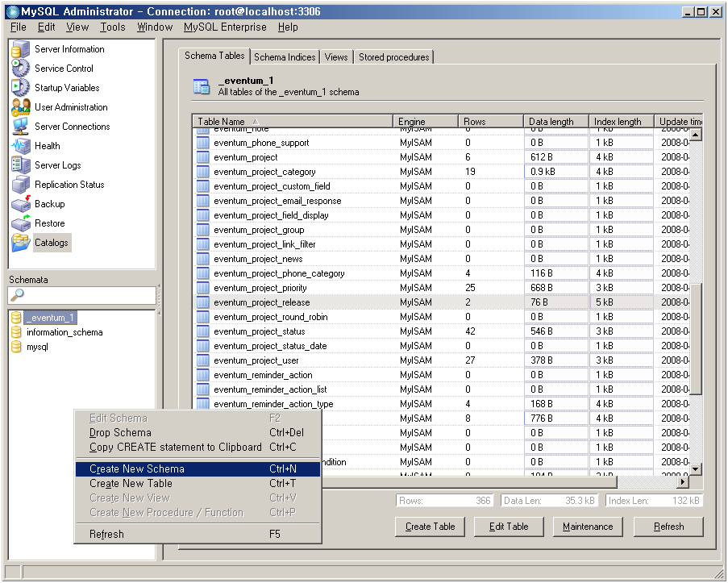
Task: Open the Health monitor icon
Action: [x=20, y=146]
